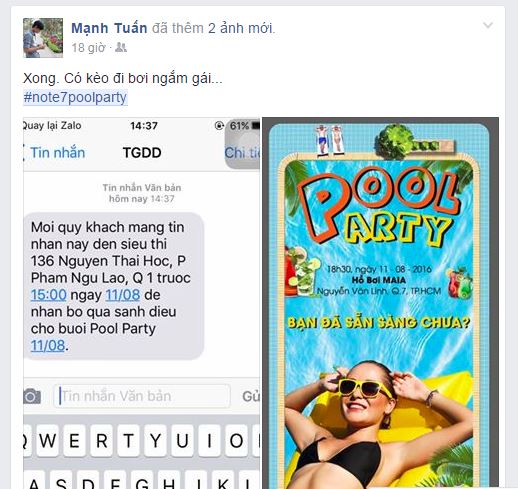Open the #note7poolparty hashtag
518x489 pixels.
[x=75, y=97]
